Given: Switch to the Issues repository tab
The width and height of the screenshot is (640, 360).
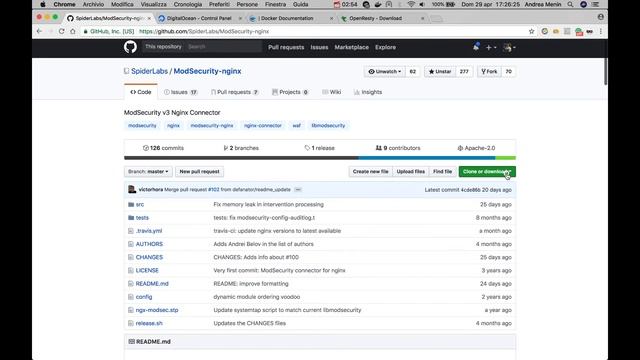Looking at the screenshot, I should coord(180,92).
